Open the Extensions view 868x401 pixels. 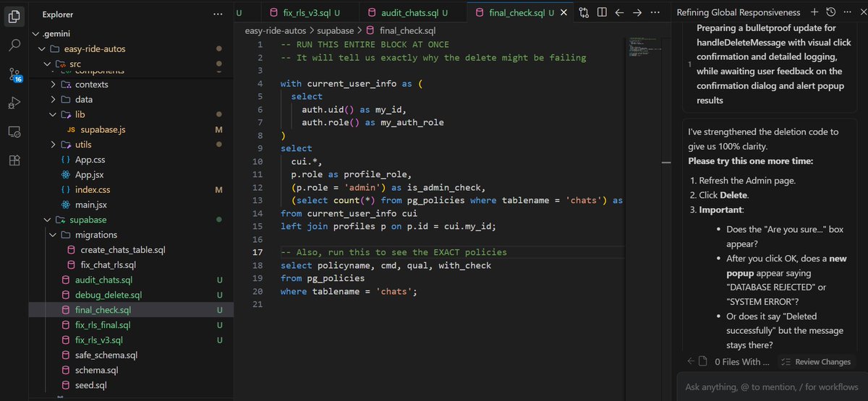click(14, 160)
